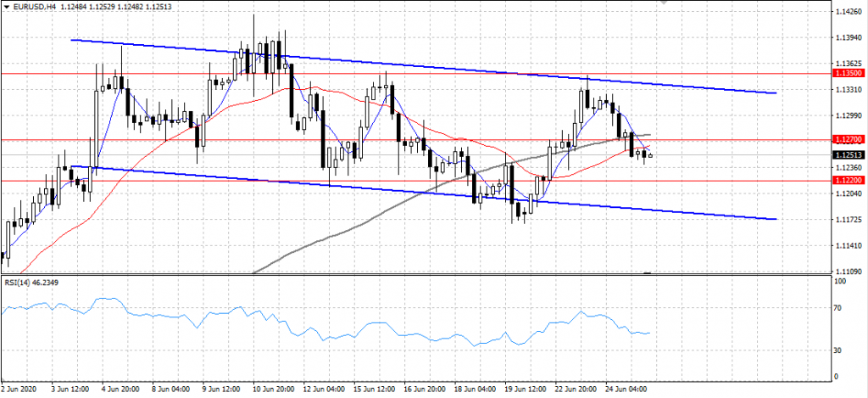Click the red 1.12200 price level label
This screenshot has width=868, height=398.
[848, 181]
